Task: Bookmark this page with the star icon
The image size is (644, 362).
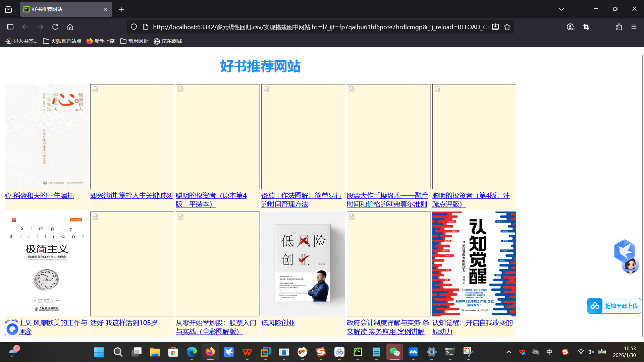Action: pyautogui.click(x=507, y=27)
